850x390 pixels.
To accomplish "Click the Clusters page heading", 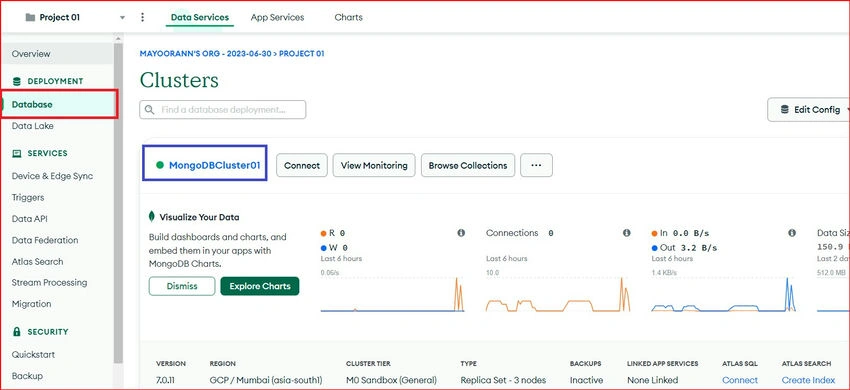I will [x=179, y=80].
